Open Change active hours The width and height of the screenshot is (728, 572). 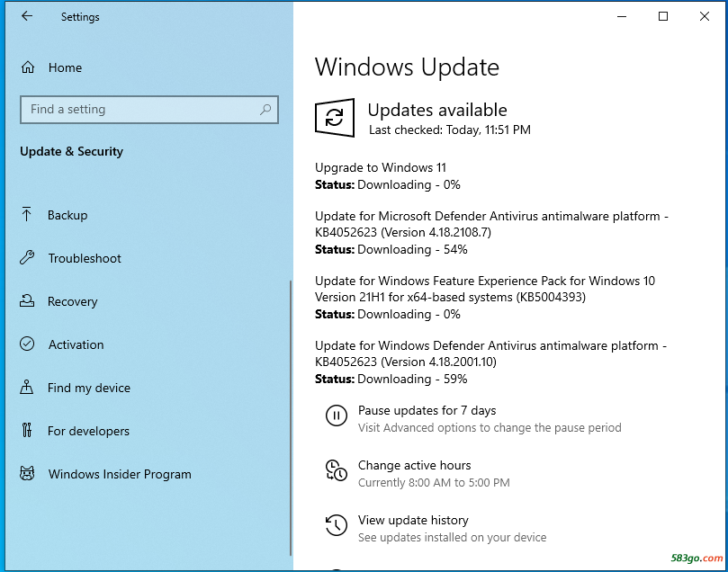pos(414,465)
